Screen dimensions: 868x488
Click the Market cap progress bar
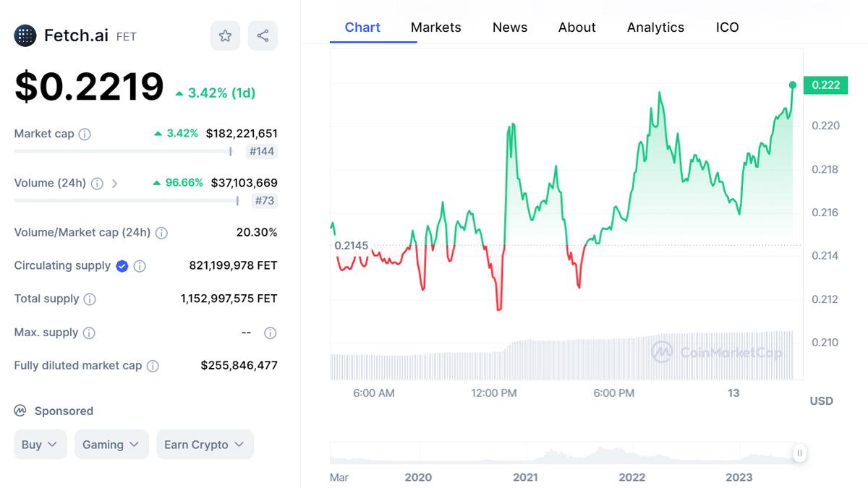click(123, 151)
